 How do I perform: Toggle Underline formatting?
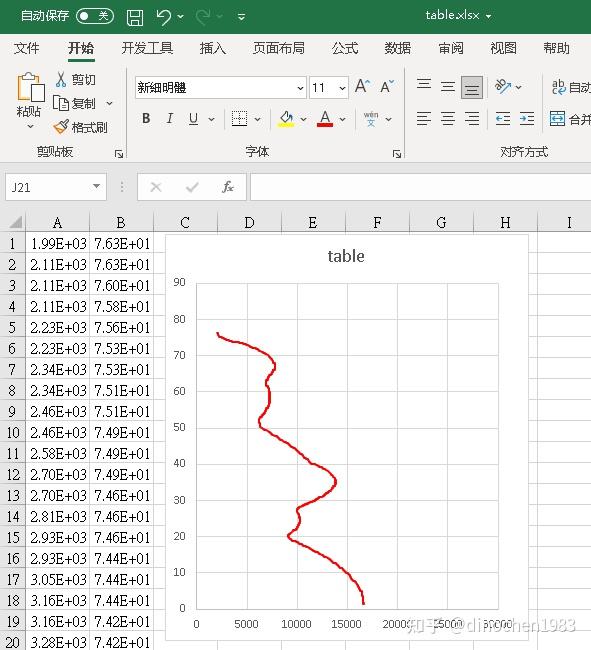pyautogui.click(x=193, y=119)
